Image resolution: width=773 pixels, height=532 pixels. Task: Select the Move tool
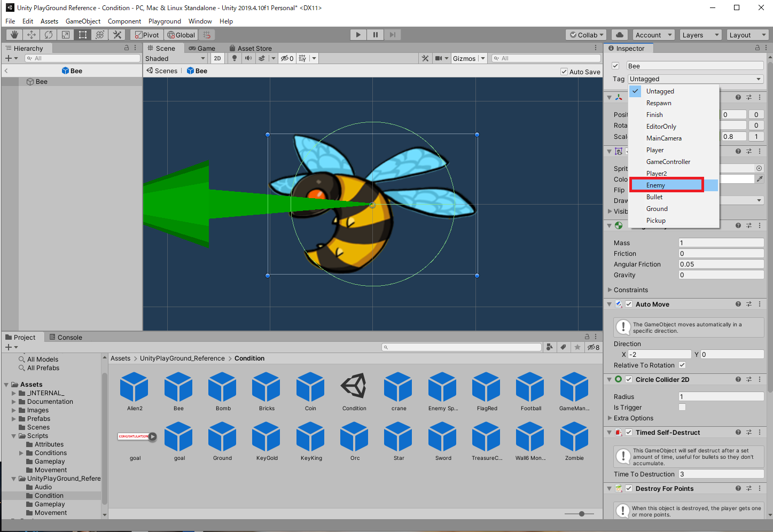[32, 35]
